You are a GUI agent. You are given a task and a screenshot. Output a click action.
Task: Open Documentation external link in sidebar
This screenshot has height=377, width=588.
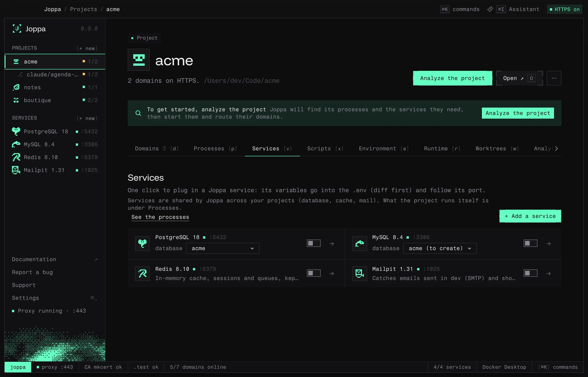[55, 260]
